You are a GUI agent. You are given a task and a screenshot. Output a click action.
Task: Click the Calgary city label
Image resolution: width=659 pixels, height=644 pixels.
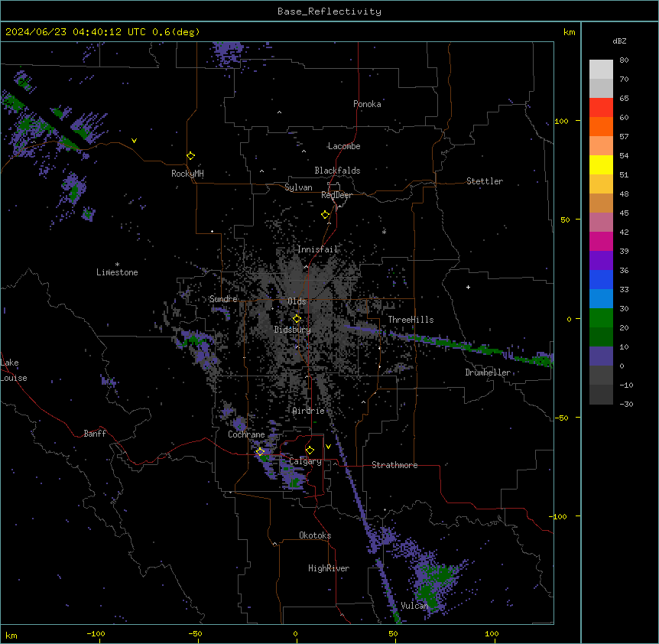(305, 461)
